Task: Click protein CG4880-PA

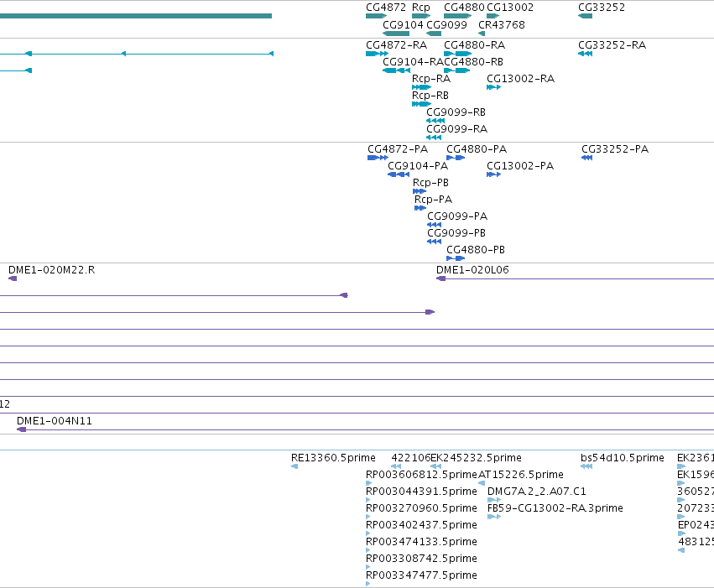Action: point(477,149)
